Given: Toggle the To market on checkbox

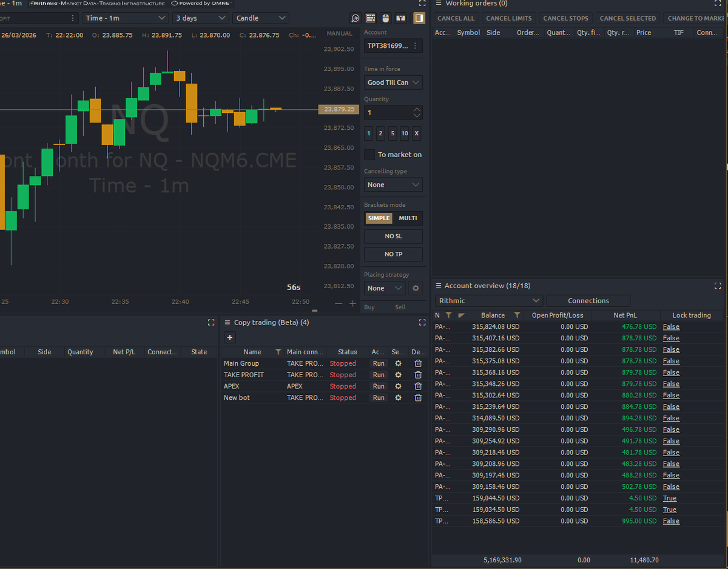Looking at the screenshot, I should point(369,155).
